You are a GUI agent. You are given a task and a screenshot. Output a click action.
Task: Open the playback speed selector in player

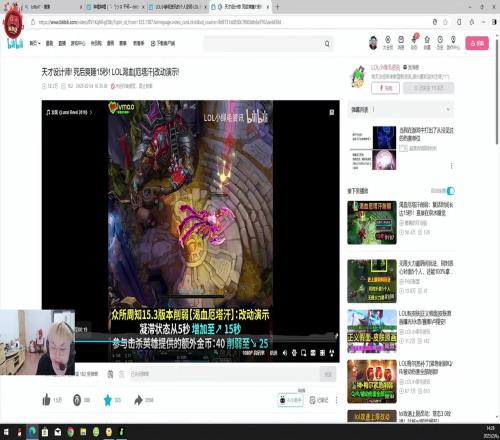pos(273,353)
